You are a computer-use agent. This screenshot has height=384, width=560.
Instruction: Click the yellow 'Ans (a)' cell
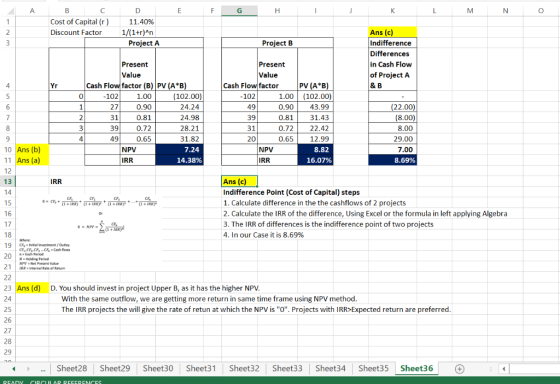coord(32,160)
